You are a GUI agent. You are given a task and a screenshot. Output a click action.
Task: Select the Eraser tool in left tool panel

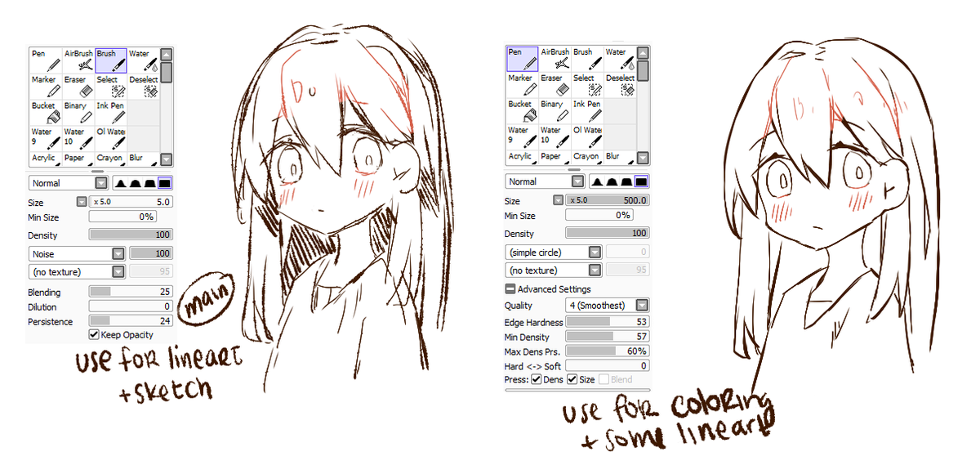(78, 86)
